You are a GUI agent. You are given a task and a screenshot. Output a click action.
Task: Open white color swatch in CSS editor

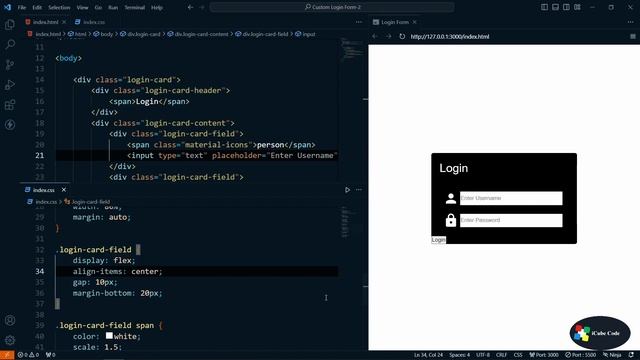[x=109, y=336]
